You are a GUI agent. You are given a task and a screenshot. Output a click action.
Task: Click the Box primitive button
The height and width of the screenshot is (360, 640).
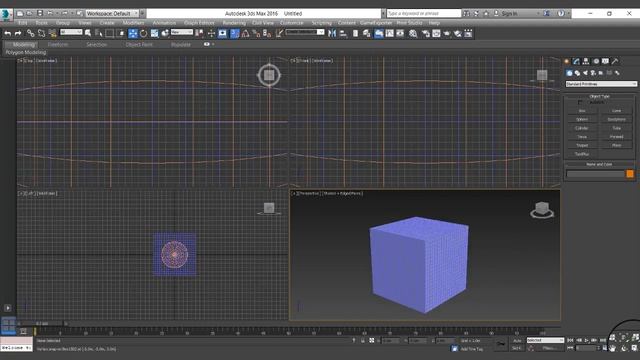pos(582,111)
